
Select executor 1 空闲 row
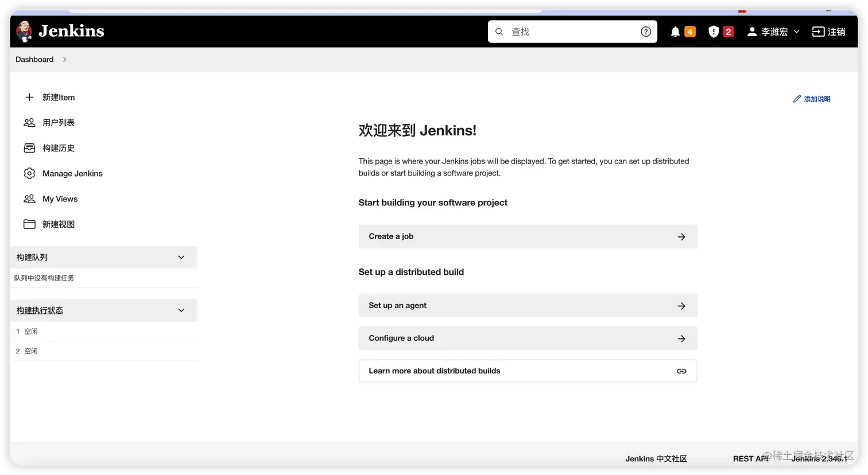104,332
